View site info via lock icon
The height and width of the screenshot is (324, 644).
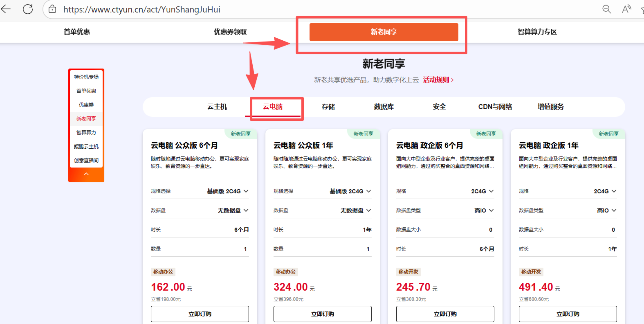(x=52, y=9)
